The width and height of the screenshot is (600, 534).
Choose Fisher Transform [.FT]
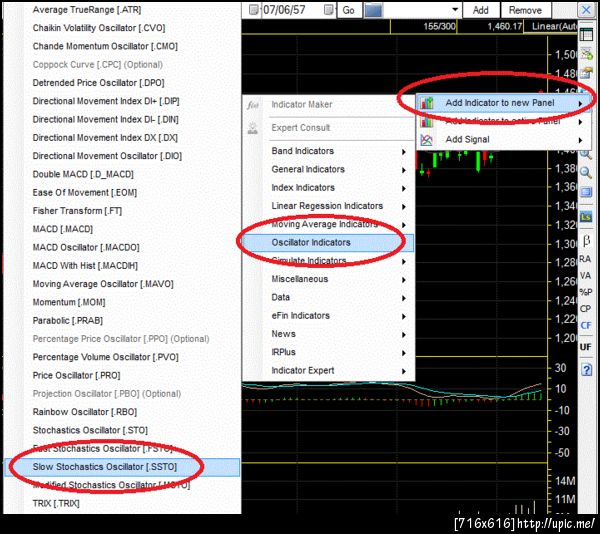[77, 211]
